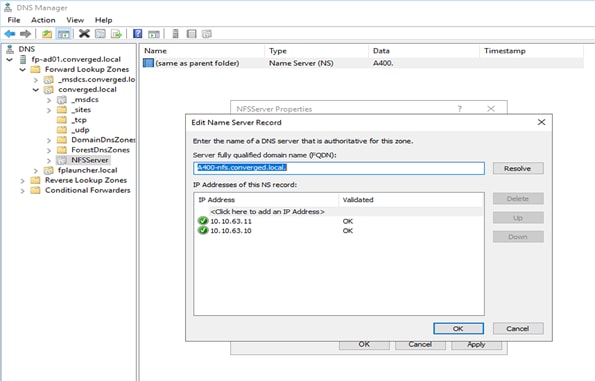The image size is (595, 381).
Task: Click the Delete X toolbar icon
Action: pos(84,34)
